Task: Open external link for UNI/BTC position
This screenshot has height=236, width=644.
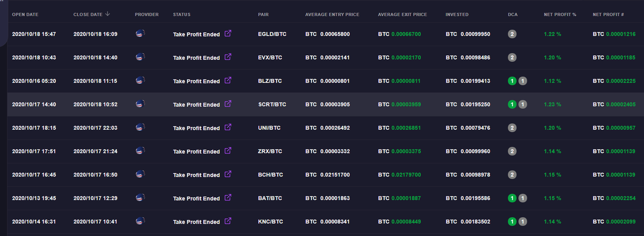Action: click(228, 128)
